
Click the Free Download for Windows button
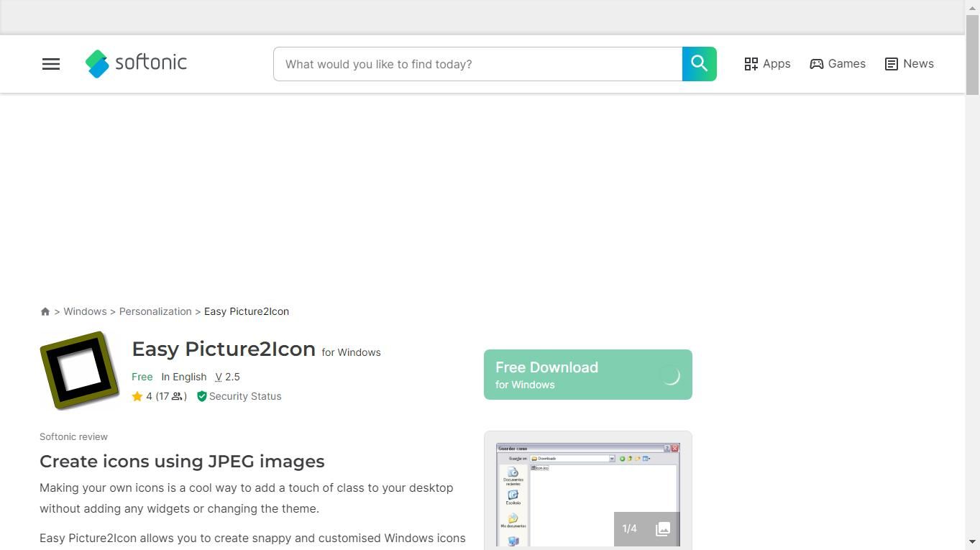click(x=587, y=375)
